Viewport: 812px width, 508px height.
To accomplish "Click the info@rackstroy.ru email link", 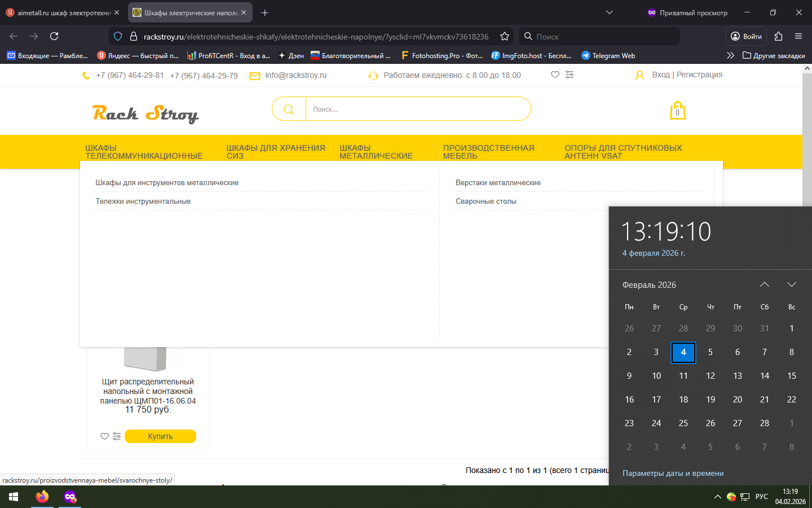I will point(296,75).
